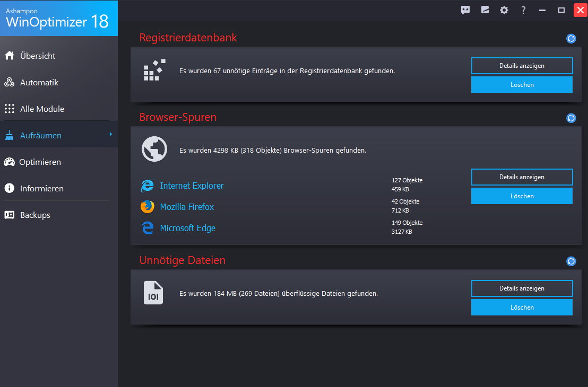Image resolution: width=588 pixels, height=387 pixels.
Task: Open help with the question mark icon
Action: coord(523,10)
